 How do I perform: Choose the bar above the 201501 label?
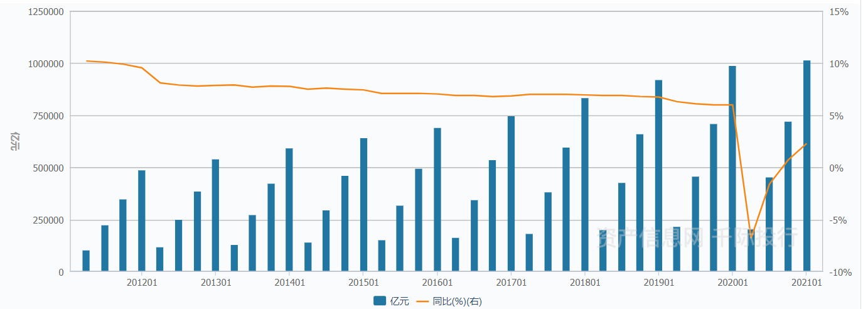tap(363, 205)
